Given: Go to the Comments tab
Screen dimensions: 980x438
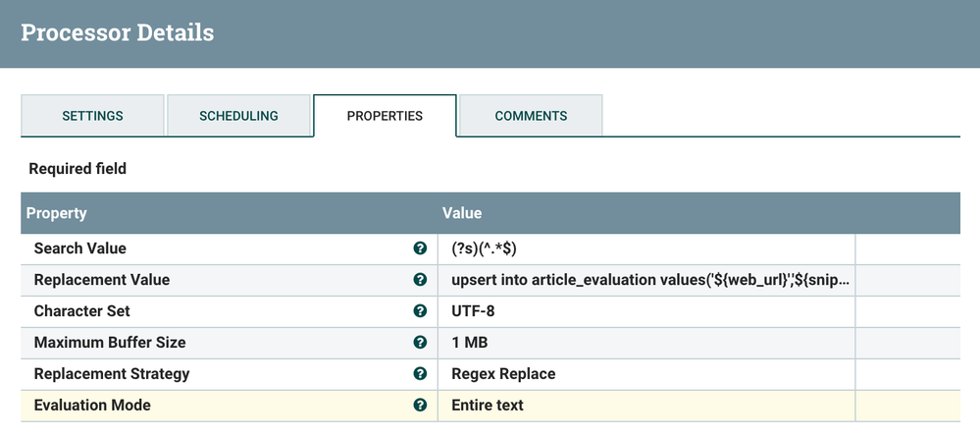Looking at the screenshot, I should pyautogui.click(x=531, y=116).
